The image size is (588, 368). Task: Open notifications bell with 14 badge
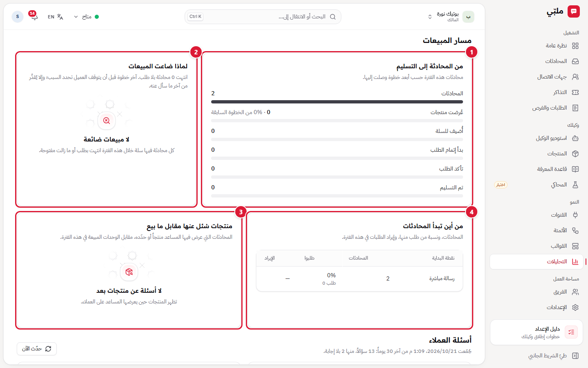point(33,16)
